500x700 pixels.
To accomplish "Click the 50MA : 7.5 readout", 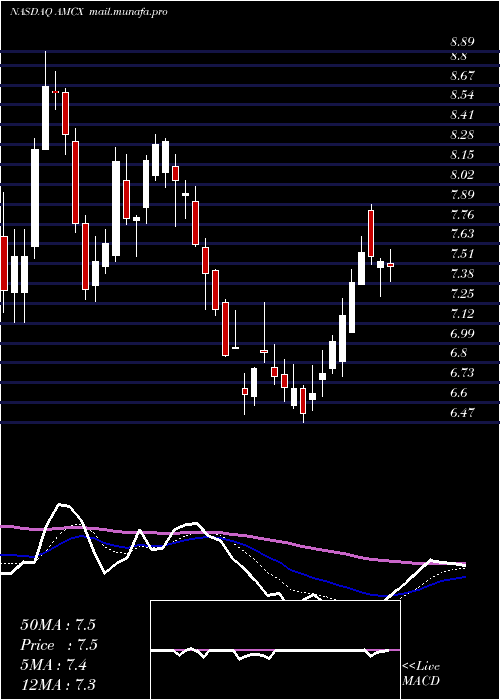I will point(58,625).
